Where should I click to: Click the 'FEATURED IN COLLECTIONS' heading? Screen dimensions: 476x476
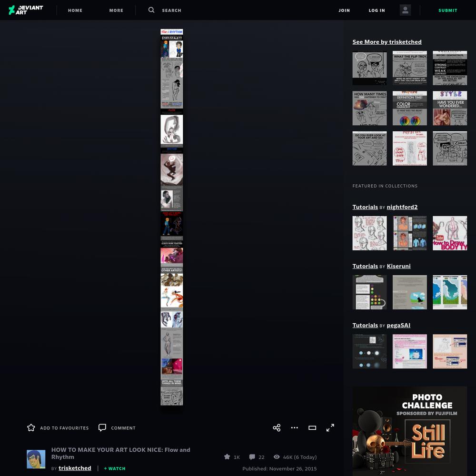point(385,186)
